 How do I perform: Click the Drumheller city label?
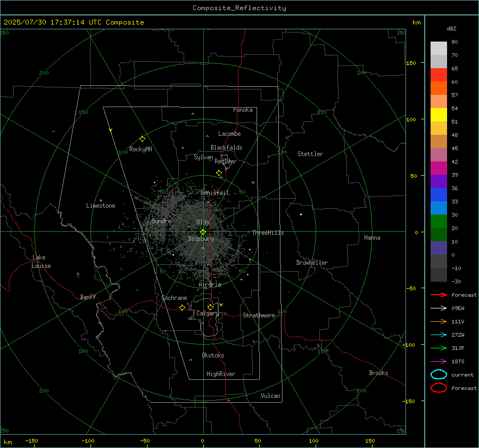pos(312,263)
